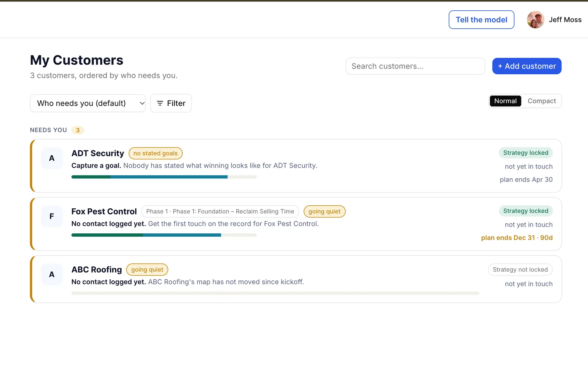The height and width of the screenshot is (368, 588).
Task: Click the Tell the model button
Action: tap(481, 20)
